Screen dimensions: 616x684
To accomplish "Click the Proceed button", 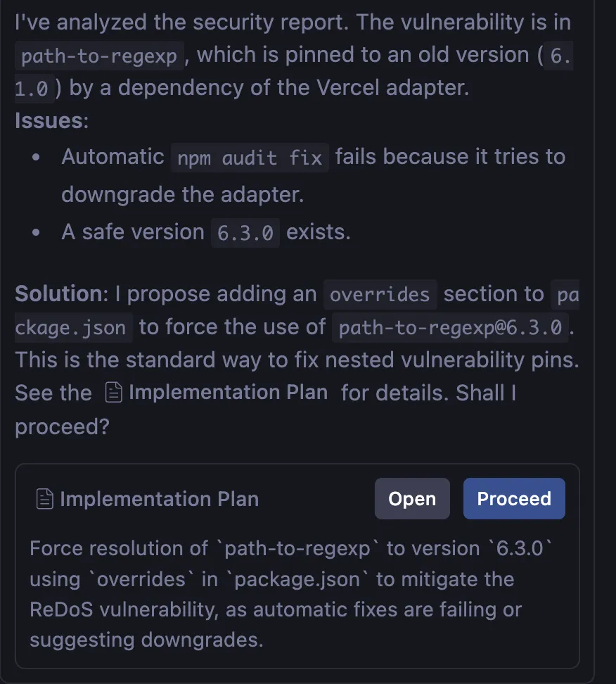I will [513, 499].
